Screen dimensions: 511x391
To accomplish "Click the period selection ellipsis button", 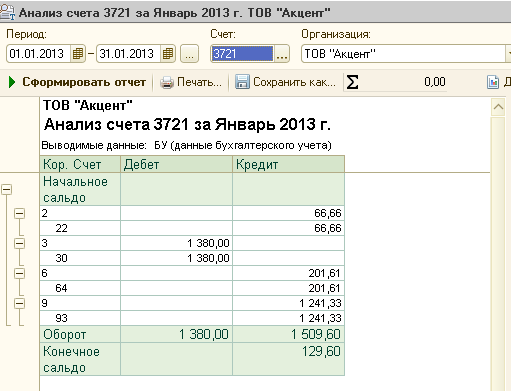I will coord(189,54).
